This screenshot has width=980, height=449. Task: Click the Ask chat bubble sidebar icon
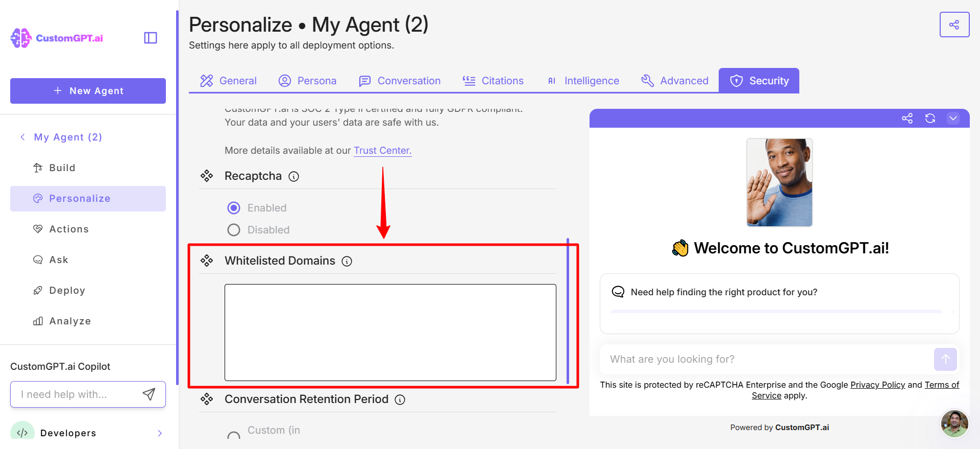click(x=38, y=259)
